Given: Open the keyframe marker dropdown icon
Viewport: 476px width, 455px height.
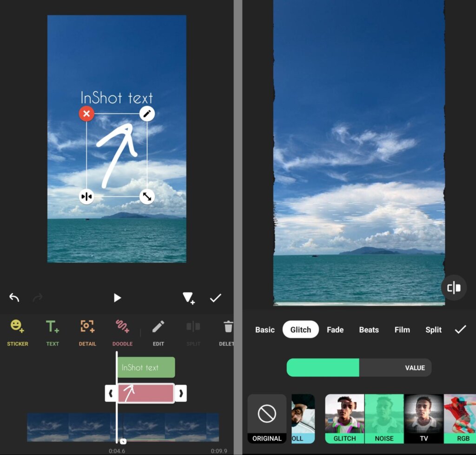Looking at the screenshot, I should tap(188, 298).
